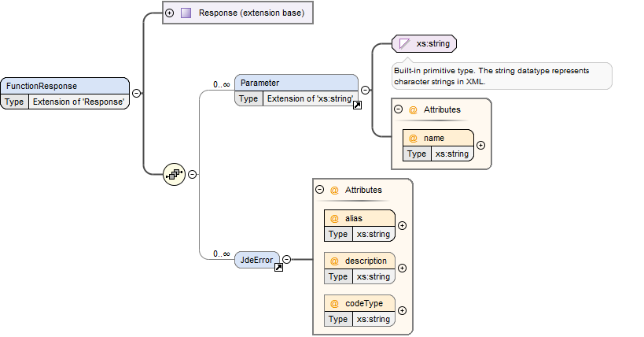The image size is (644, 337).
Task: Click the @ icon beside codeType attribute
Action: [x=334, y=303]
